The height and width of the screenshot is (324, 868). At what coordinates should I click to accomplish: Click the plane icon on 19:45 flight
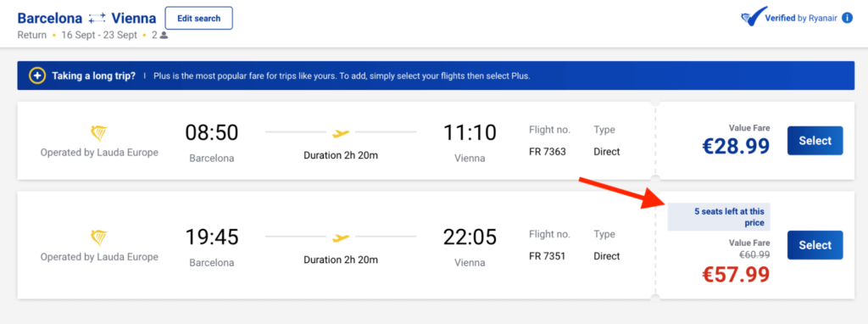341,237
